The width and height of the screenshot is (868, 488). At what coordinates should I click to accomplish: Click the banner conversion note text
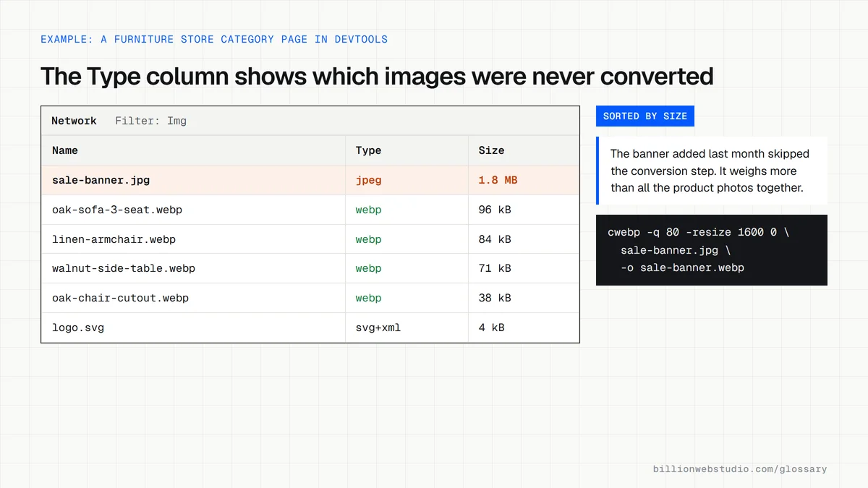point(711,171)
